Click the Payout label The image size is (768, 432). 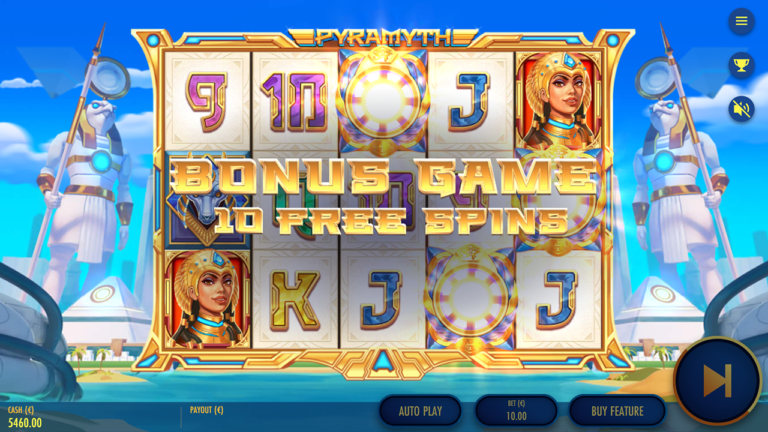click(206, 410)
